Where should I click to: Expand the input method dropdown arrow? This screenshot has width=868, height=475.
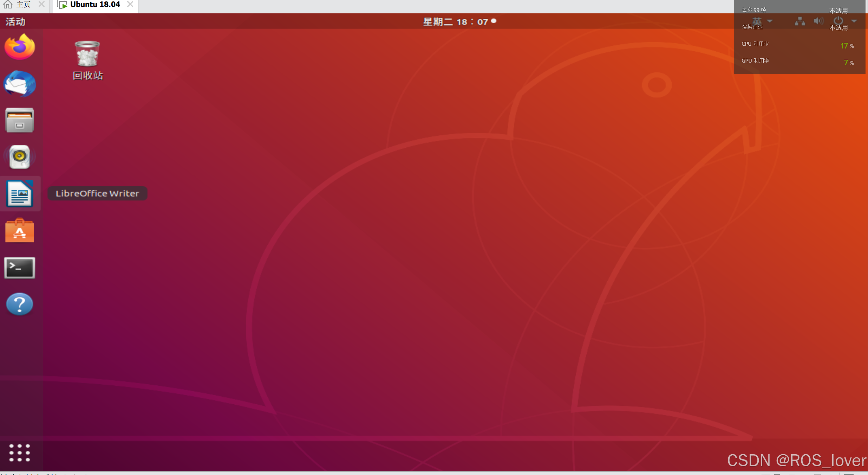[770, 21]
